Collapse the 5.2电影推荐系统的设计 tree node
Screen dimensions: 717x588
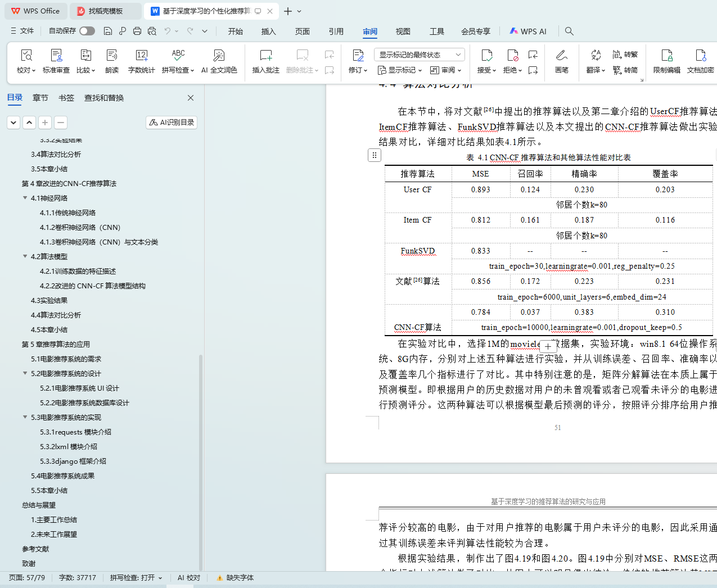25,373
